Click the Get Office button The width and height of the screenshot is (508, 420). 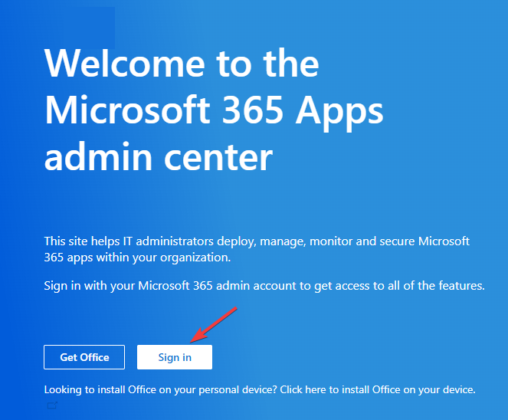point(84,357)
